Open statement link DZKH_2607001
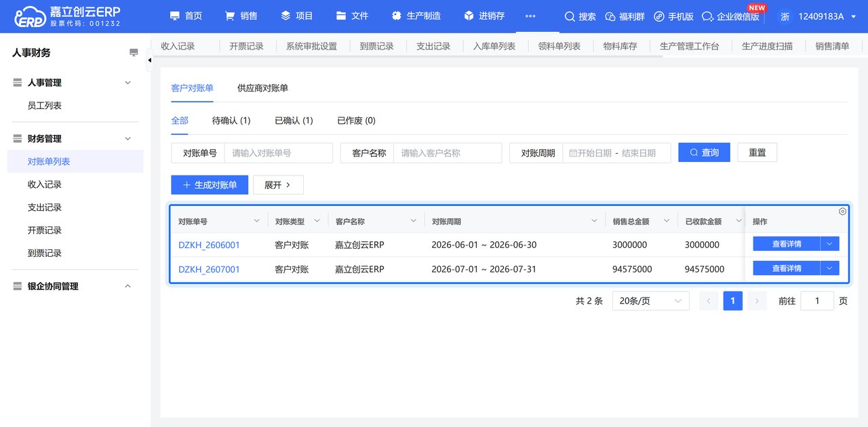Viewport: 868px width, 427px height. click(x=209, y=269)
